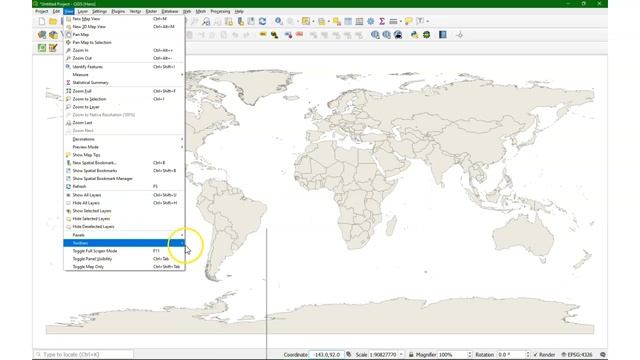Open the Plugins menu
The width and height of the screenshot is (640, 360).
[118, 11]
